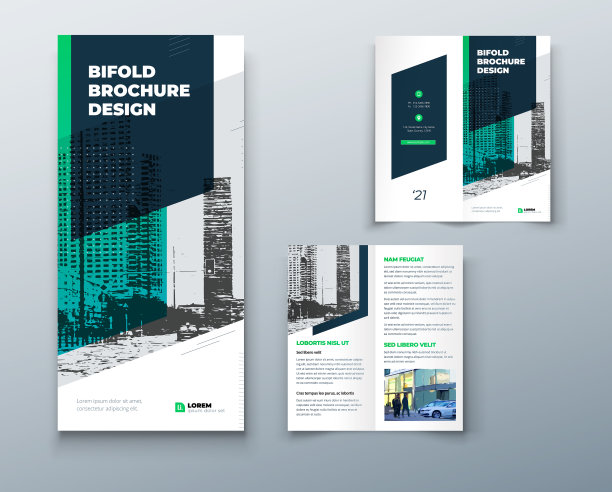Click the "Cras tempus leo purus" subheading
612x492 pixels.
[324, 393]
